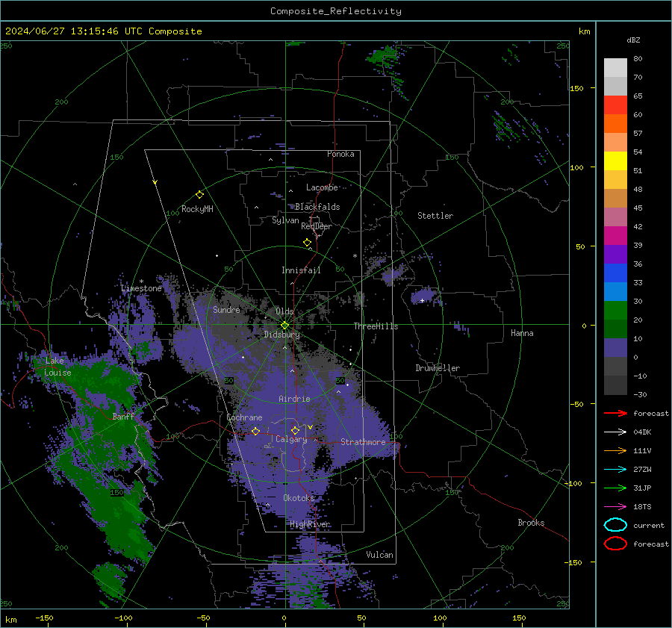Click the 39 dBZ magenta color swatch
Image resolution: width=672 pixels, height=628 pixels.
pos(615,235)
